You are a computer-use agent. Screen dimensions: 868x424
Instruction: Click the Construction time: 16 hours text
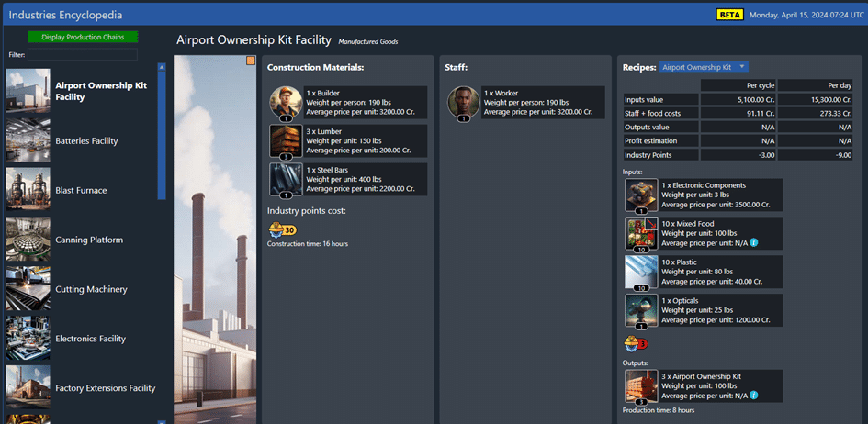[308, 244]
